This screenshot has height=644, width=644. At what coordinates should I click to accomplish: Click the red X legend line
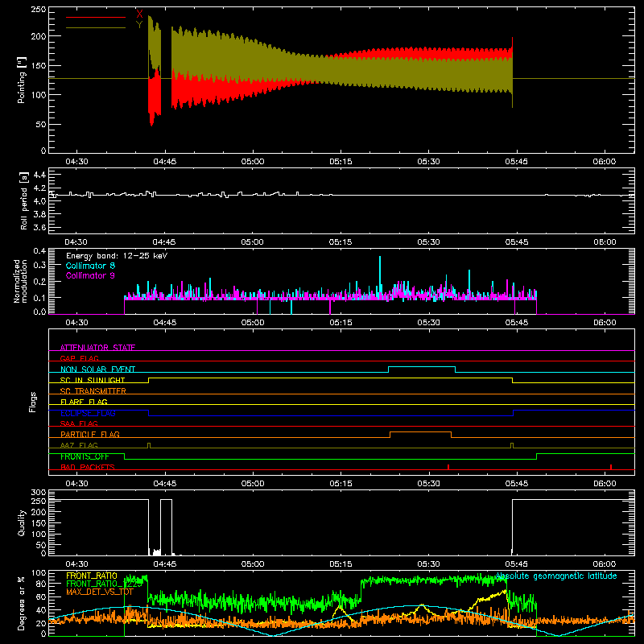point(96,17)
